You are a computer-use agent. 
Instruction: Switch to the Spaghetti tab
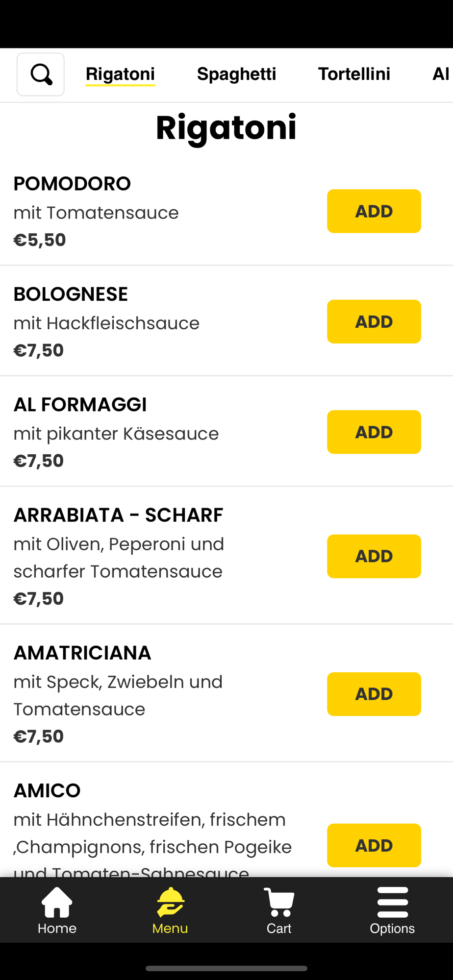(x=236, y=74)
